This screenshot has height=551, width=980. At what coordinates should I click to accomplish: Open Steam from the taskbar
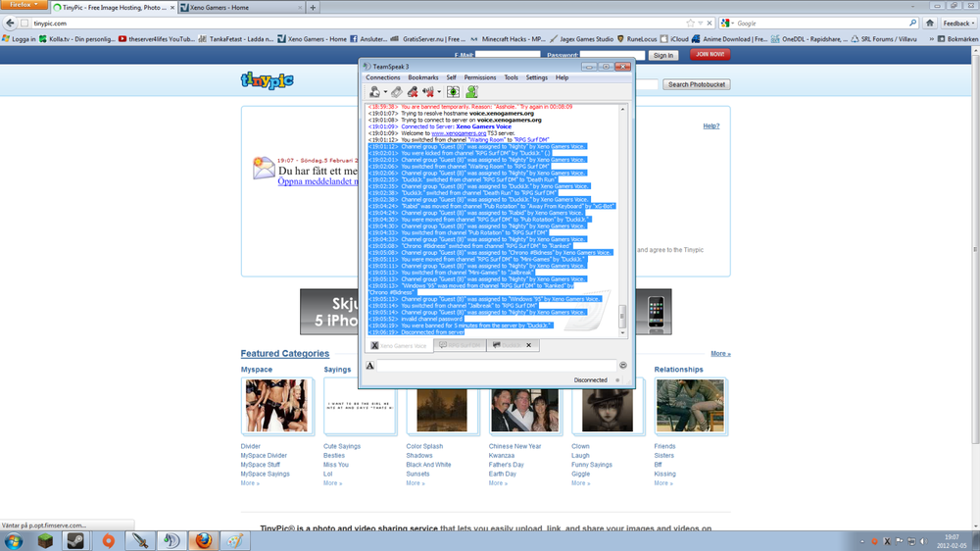[76, 541]
